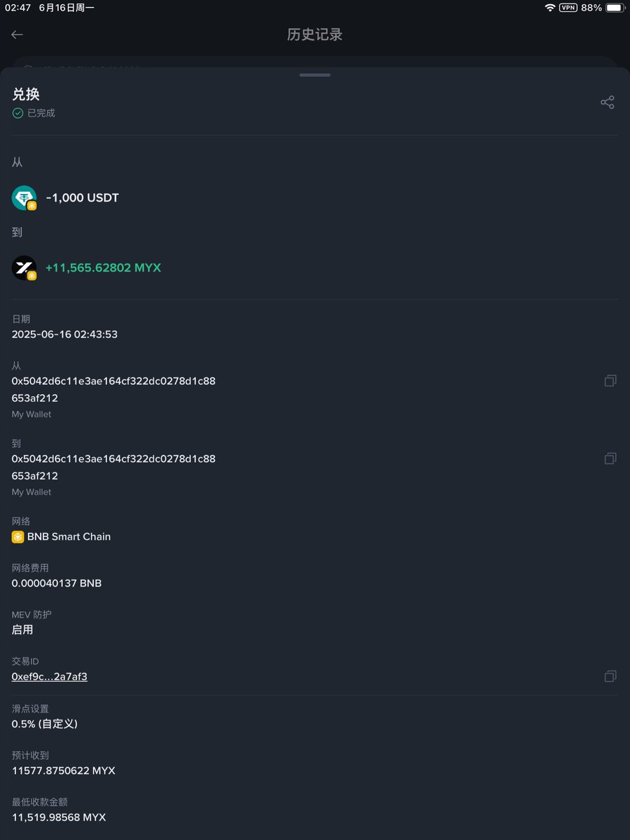Screen dimensions: 630x840
Task: Tap the history (历史记录) page title
Action: pos(315,34)
